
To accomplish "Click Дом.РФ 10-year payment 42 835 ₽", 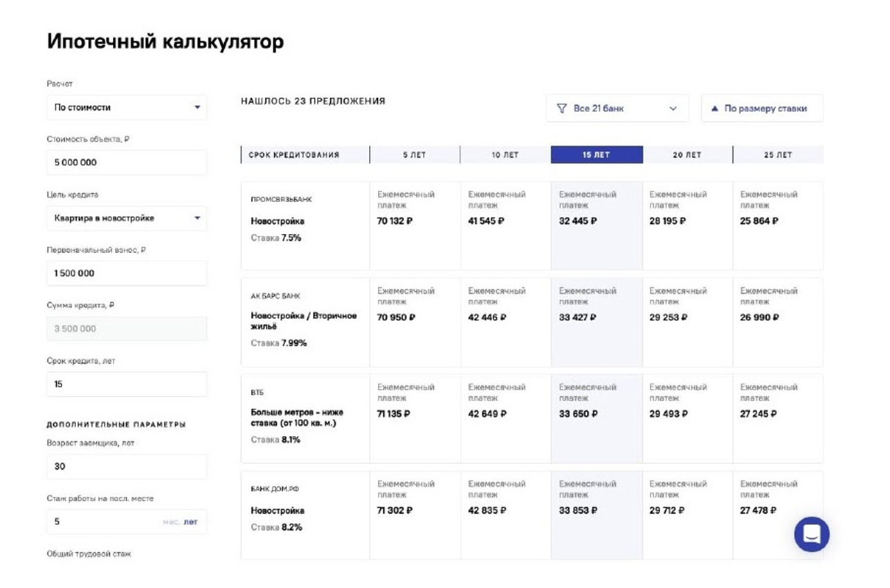I will (487, 511).
